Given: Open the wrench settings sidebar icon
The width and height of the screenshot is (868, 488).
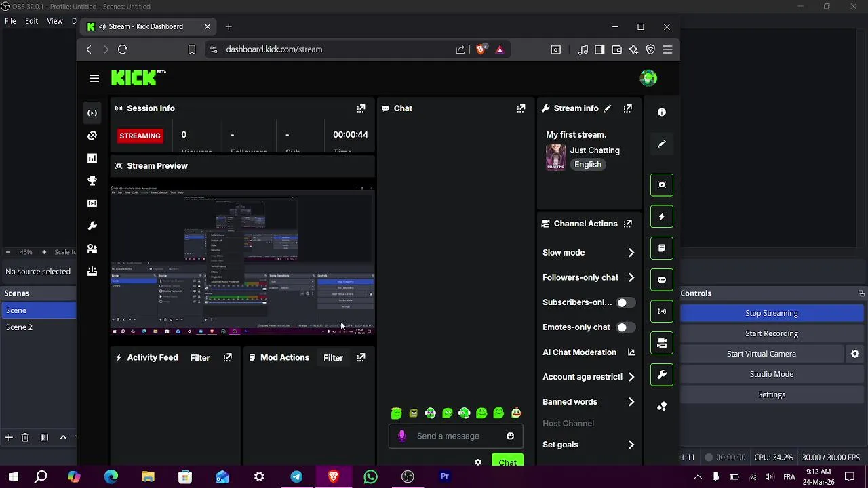Looking at the screenshot, I should click(92, 226).
